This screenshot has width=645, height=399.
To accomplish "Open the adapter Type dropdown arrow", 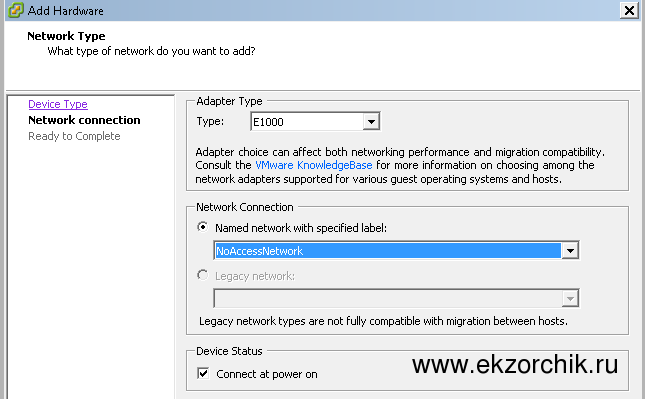I will click(x=371, y=122).
